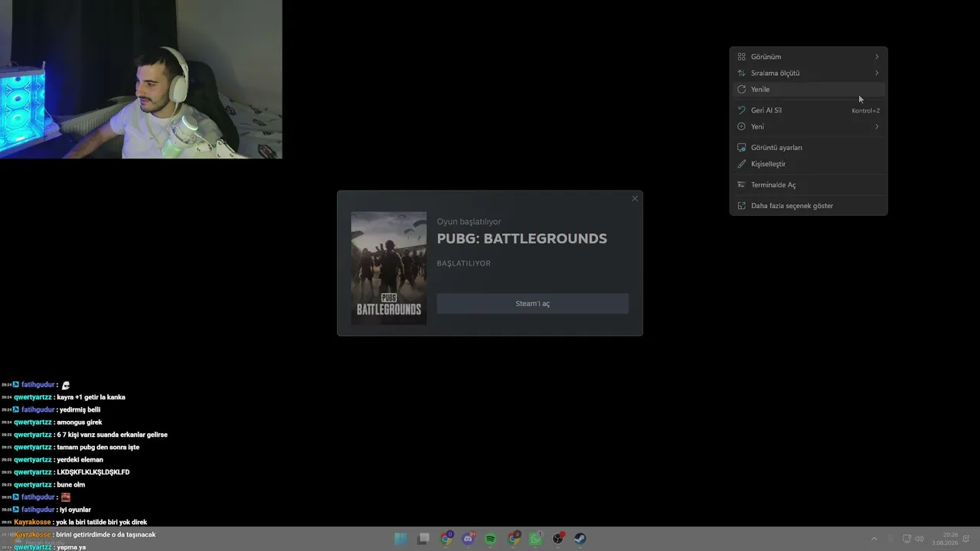The image size is (980, 551).
Task: Open the Windows Start menu
Action: 400,539
